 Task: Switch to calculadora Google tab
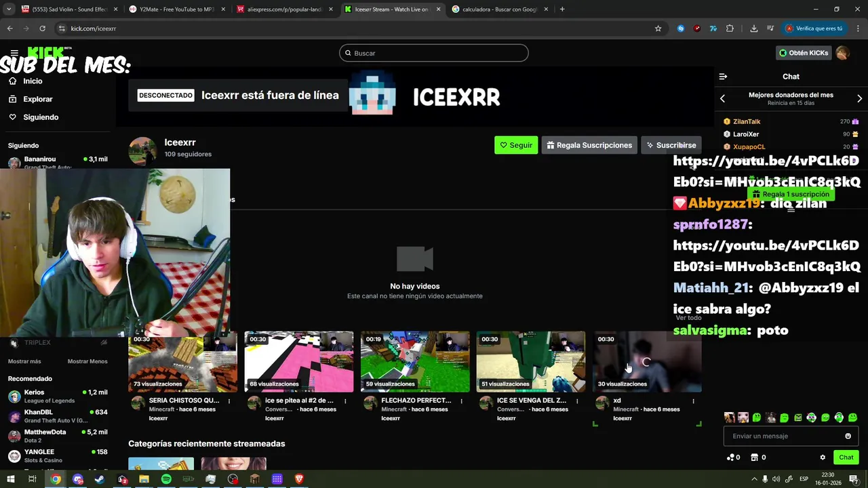tap(499, 9)
